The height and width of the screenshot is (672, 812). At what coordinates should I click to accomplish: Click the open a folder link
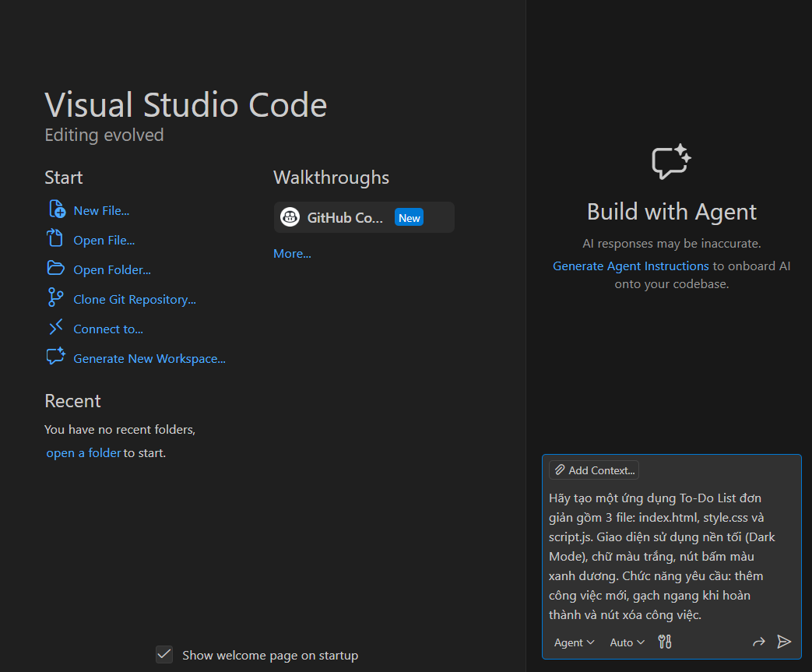pyautogui.click(x=83, y=452)
